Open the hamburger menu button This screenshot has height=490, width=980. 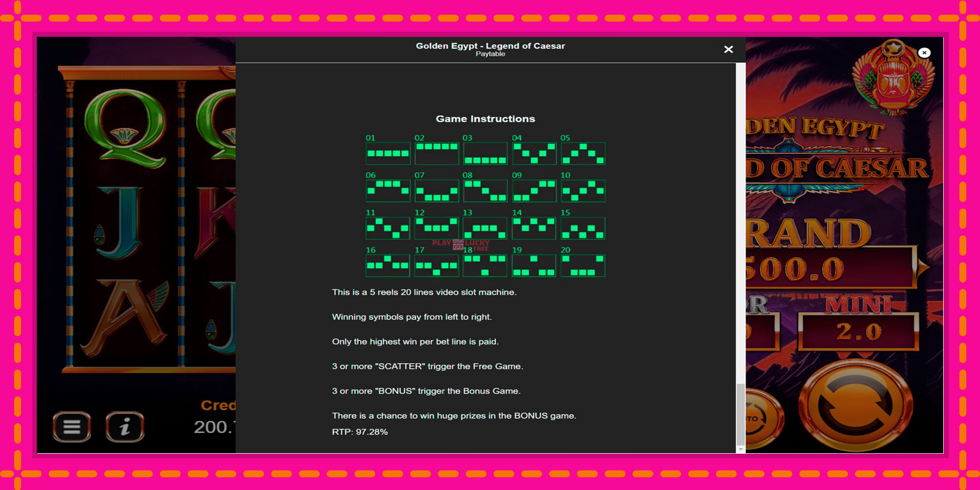(x=72, y=427)
